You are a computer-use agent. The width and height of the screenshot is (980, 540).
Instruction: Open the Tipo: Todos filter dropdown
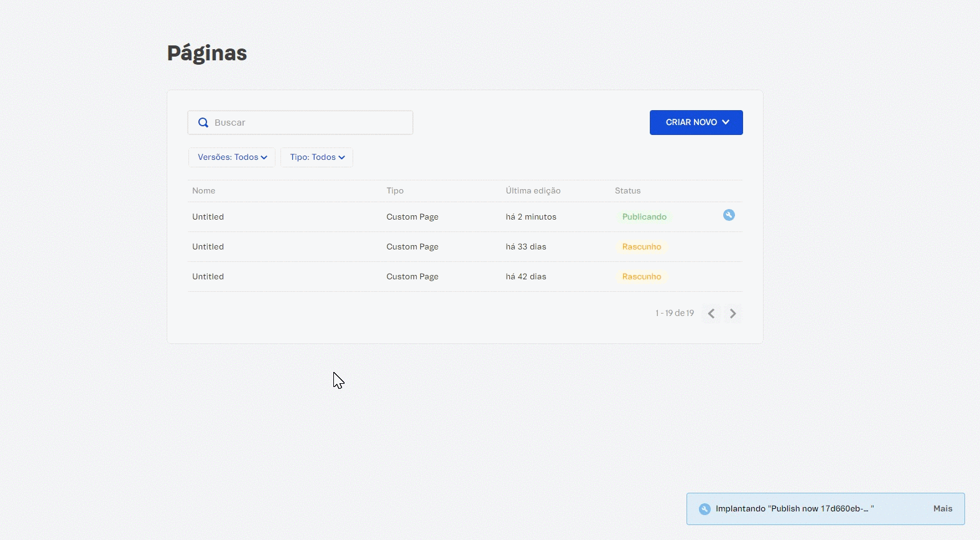pyautogui.click(x=317, y=157)
